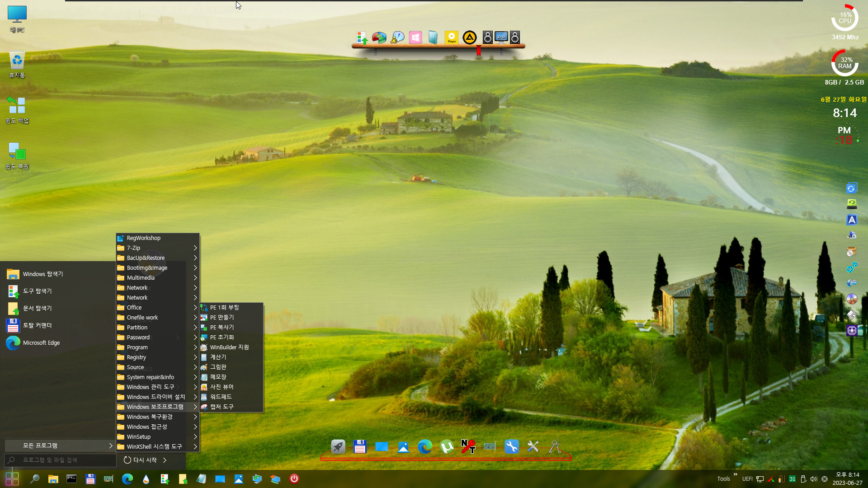
Task: Open the partition pie-chart icon on the wooden shelf
Action: coord(379,38)
